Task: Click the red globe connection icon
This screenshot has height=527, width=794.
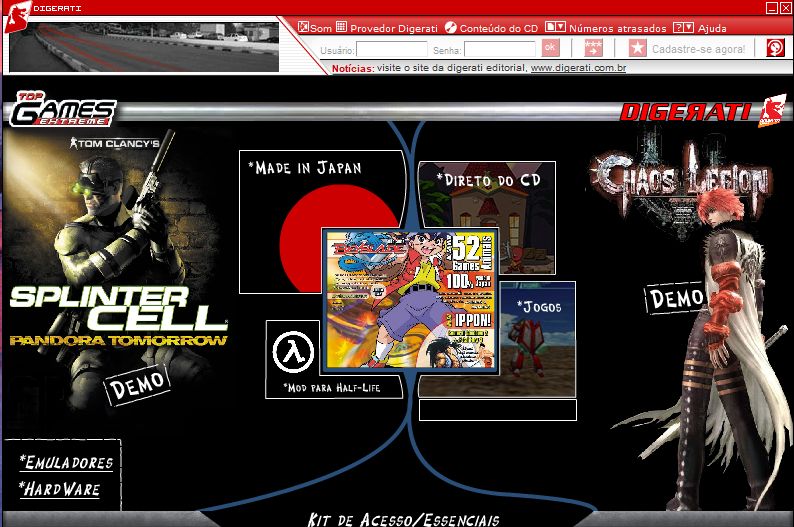Action: click(x=775, y=48)
